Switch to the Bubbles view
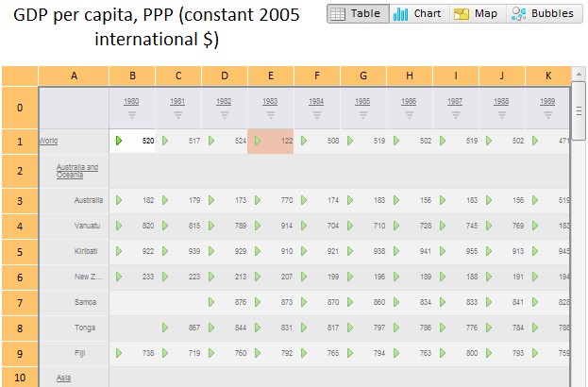The width and height of the screenshot is (588, 387). [x=542, y=14]
